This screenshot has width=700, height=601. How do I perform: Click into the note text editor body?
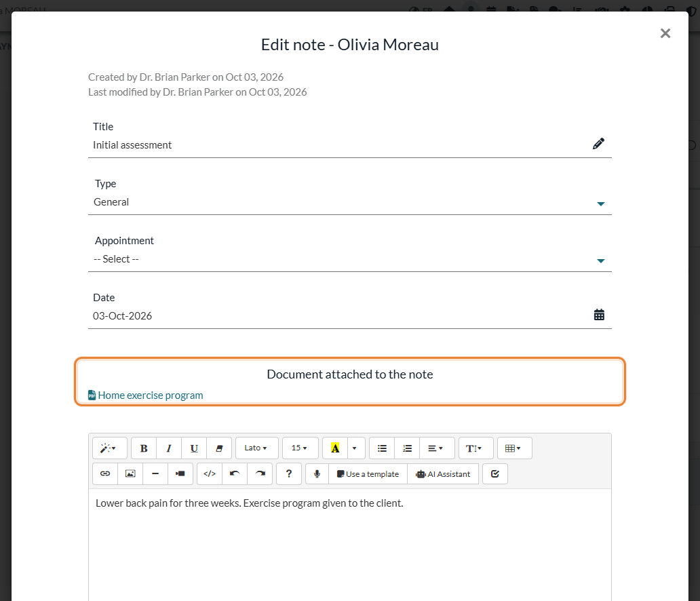point(349,545)
